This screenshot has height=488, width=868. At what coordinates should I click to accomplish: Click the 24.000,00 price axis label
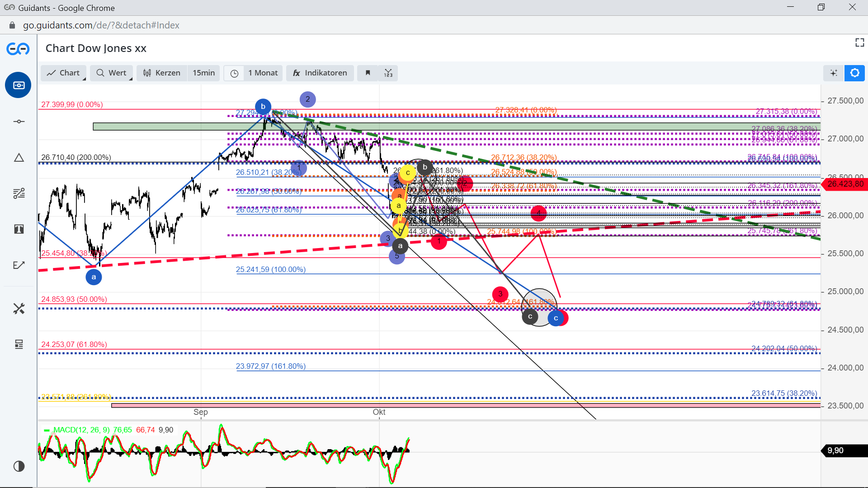tap(845, 368)
